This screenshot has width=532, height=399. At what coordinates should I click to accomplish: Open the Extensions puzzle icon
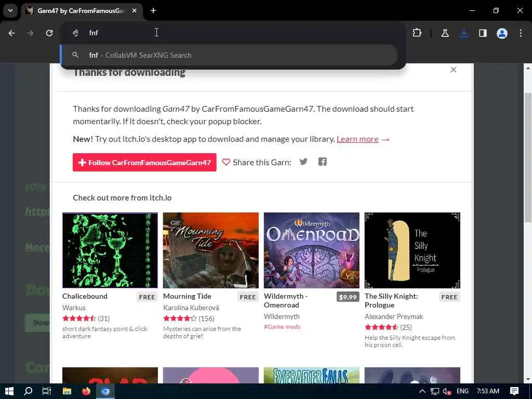(417, 33)
